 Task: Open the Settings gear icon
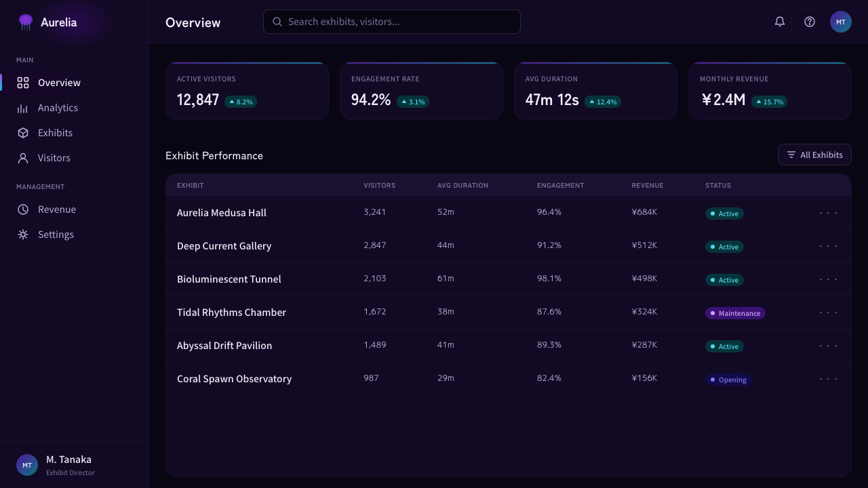[x=23, y=235]
